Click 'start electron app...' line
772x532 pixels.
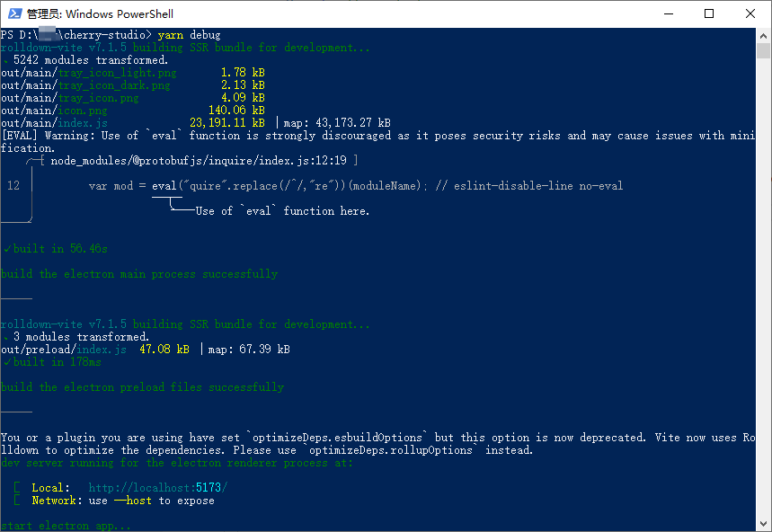pyautogui.click(x=66, y=526)
